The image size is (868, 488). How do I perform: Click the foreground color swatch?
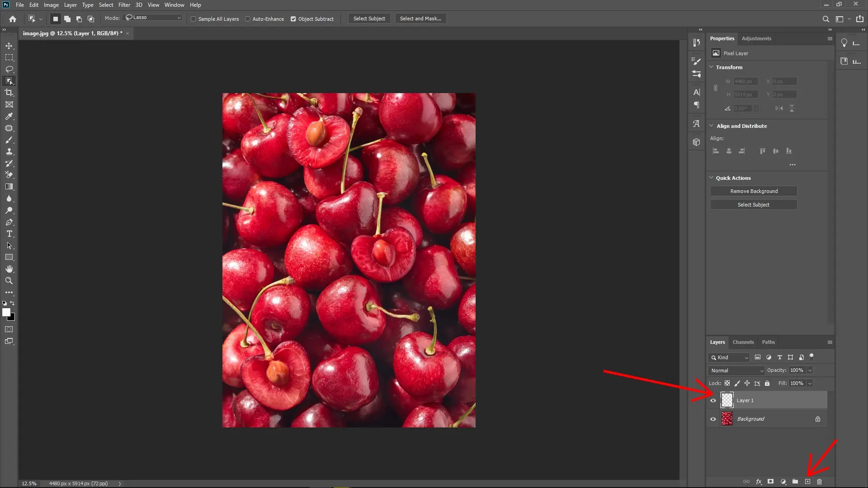coord(7,312)
